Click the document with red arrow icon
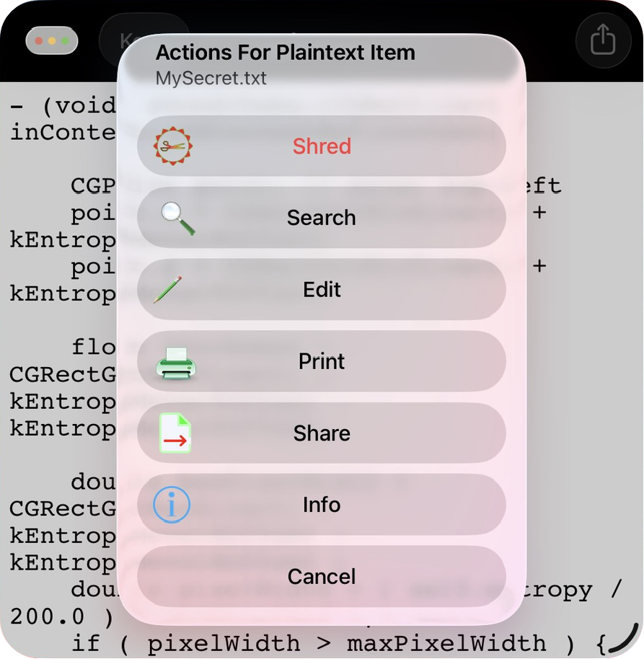The height and width of the screenshot is (659, 644). 175,433
